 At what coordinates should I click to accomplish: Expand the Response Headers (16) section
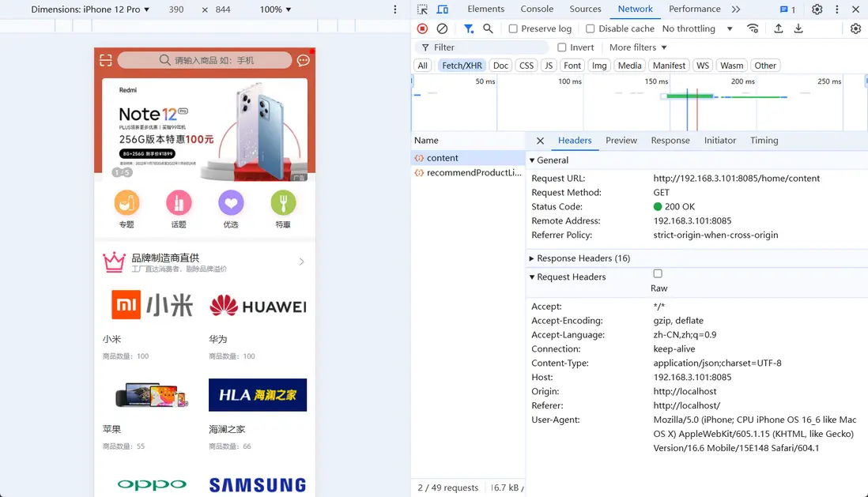(x=579, y=258)
